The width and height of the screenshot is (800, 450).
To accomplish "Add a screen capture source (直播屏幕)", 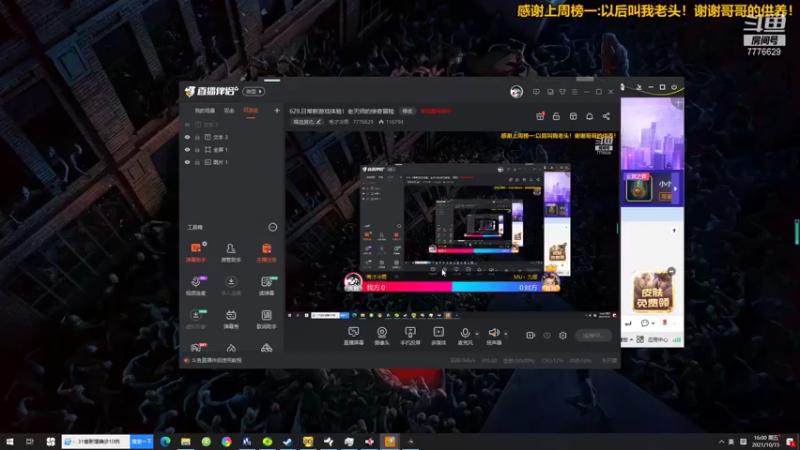I will [x=354, y=336].
